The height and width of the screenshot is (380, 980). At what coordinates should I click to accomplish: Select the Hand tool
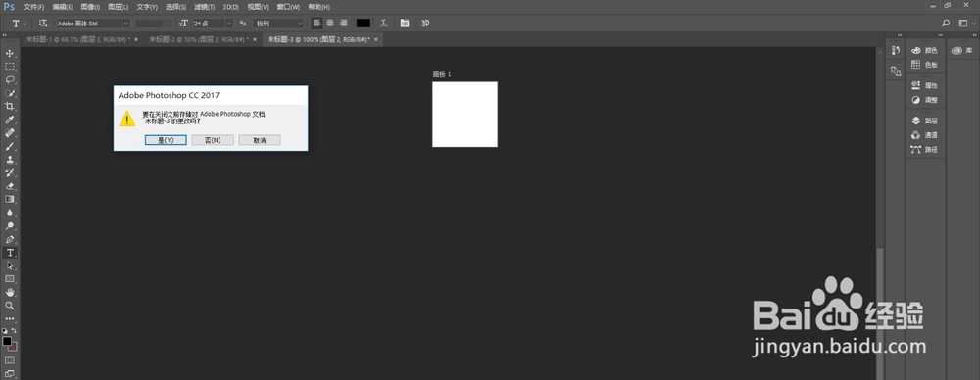point(10,293)
